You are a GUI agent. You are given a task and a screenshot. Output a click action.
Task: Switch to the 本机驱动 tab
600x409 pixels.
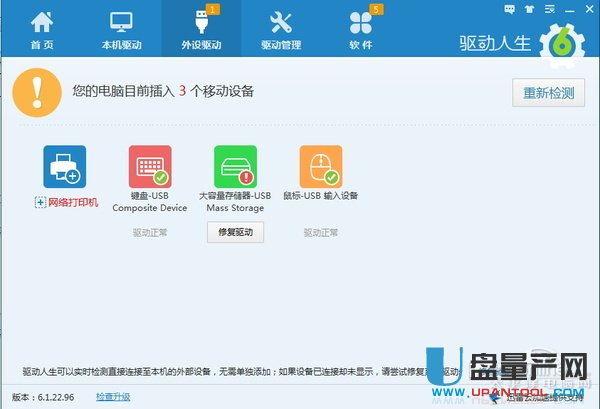coord(121,29)
